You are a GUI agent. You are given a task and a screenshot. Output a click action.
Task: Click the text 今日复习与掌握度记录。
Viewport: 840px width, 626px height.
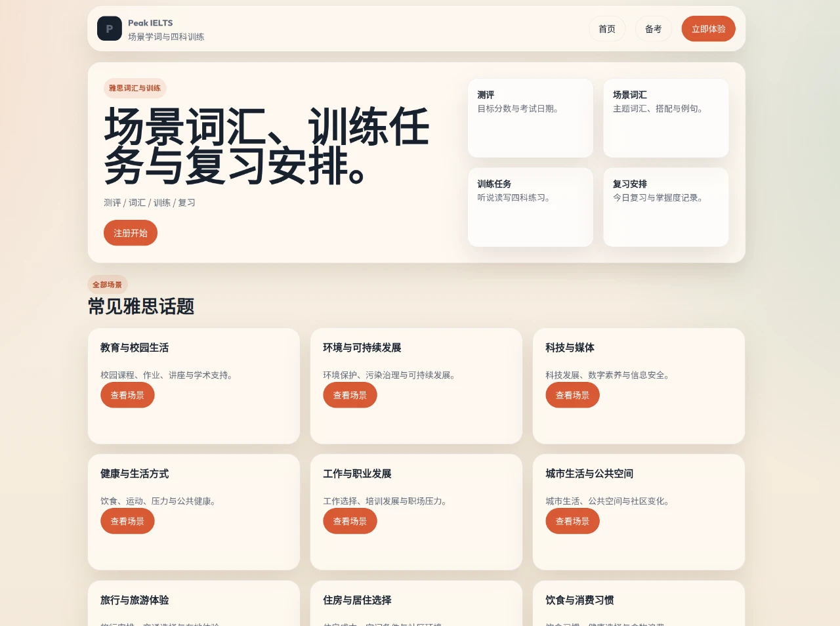[658, 198]
